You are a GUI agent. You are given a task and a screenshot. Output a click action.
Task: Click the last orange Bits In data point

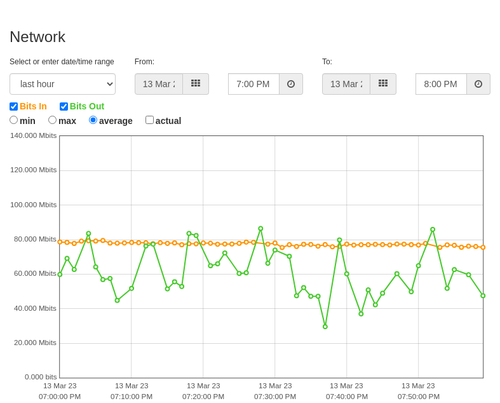click(483, 247)
